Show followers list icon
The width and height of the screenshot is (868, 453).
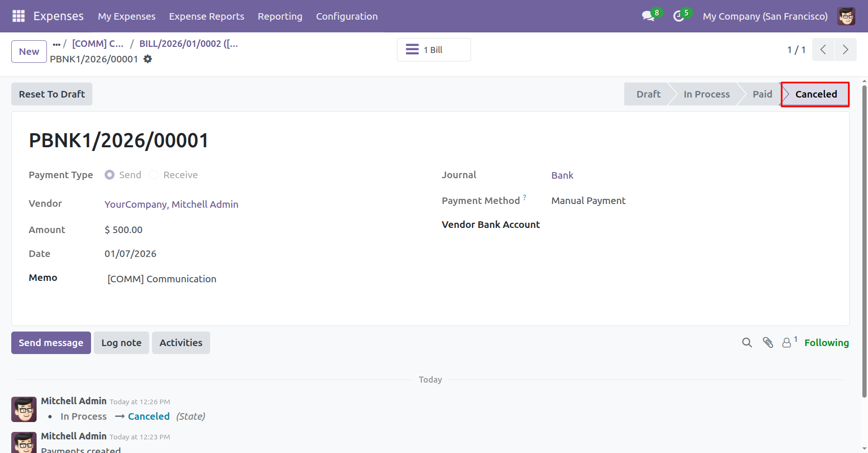coord(787,343)
